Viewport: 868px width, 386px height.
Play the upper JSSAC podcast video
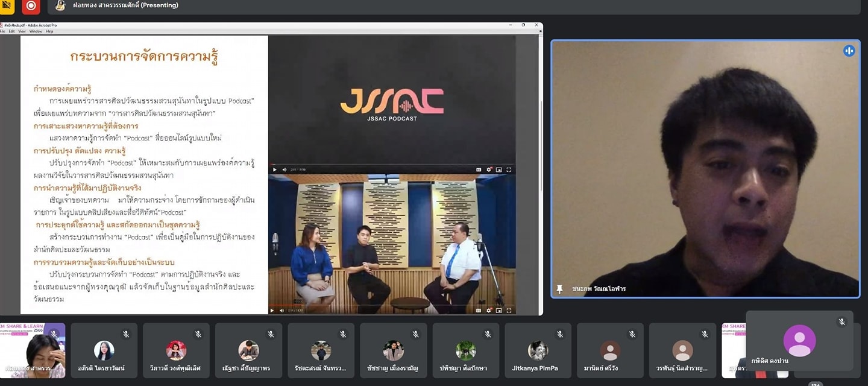275,169
